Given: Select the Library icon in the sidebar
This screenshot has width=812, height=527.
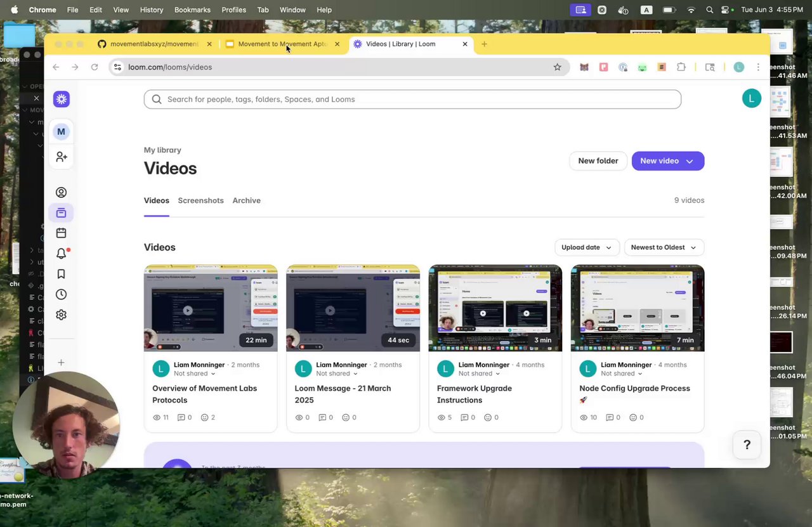Looking at the screenshot, I should click(61, 212).
